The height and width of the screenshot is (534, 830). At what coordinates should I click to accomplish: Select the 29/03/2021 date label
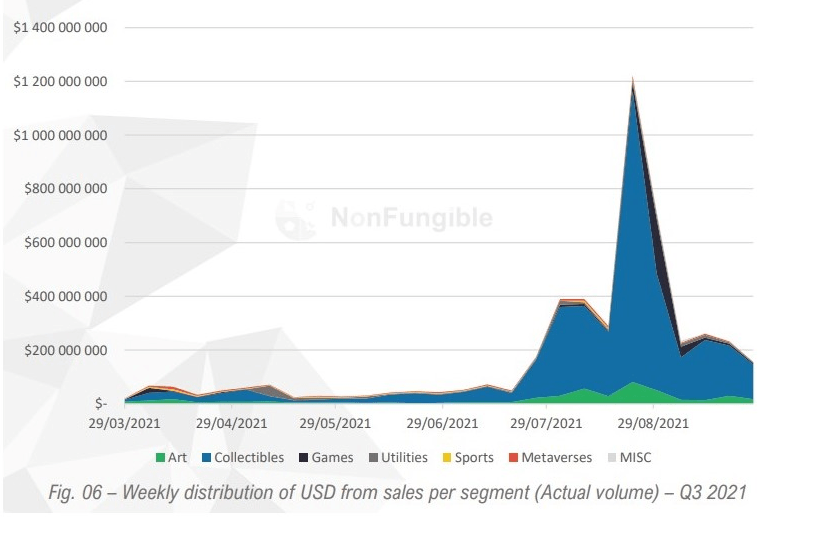coord(125,423)
